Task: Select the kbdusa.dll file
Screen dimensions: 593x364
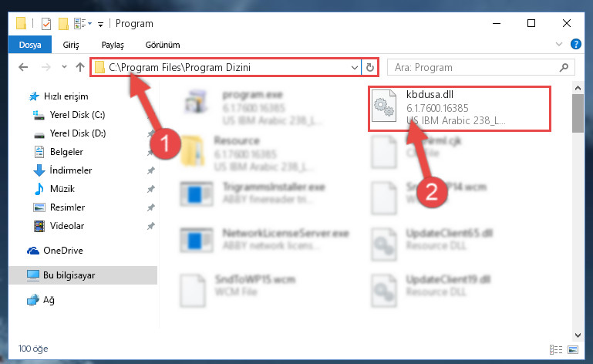Action: 459,109
